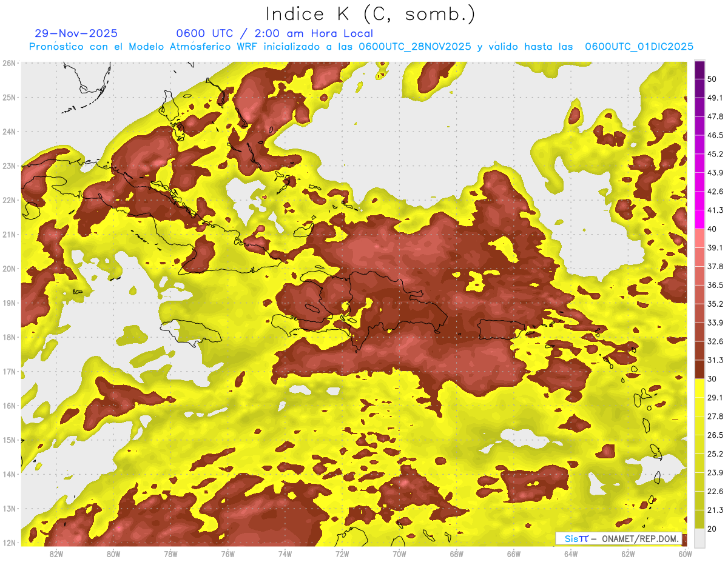The width and height of the screenshot is (728, 562).
Task: Click the longitude label "66W"
Action: (514, 554)
